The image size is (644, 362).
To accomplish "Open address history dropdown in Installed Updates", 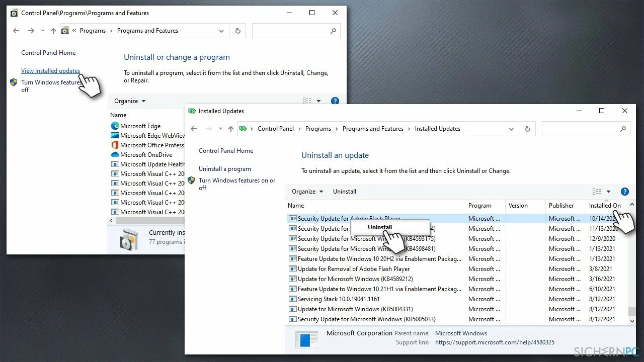I will pyautogui.click(x=511, y=129).
